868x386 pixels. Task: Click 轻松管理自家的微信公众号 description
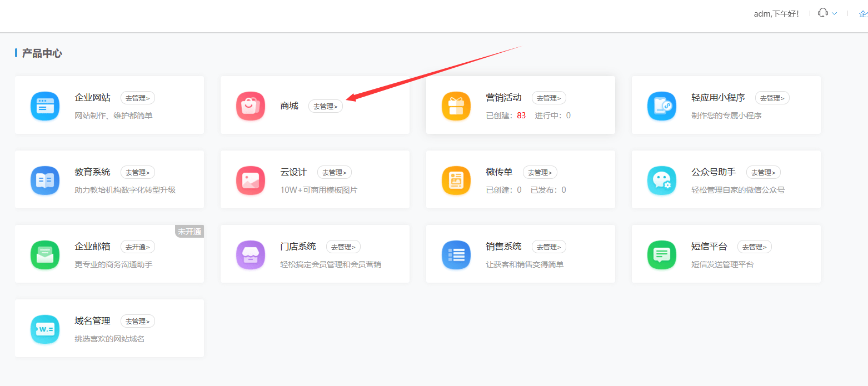point(738,190)
